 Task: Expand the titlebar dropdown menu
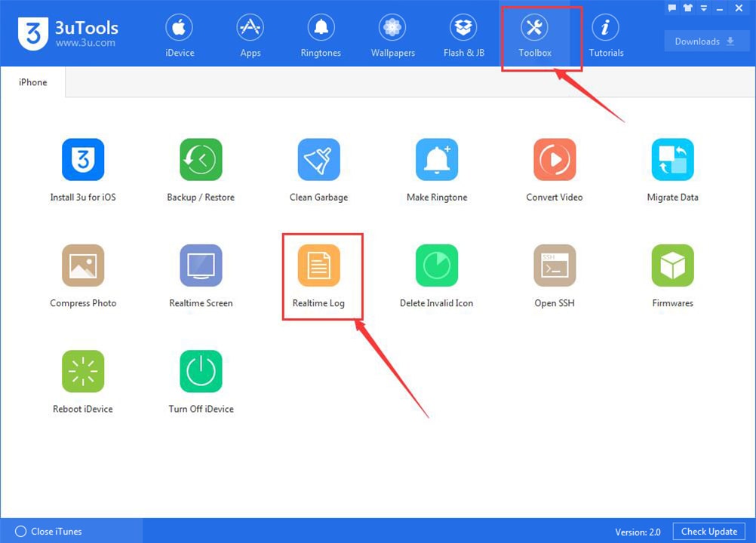coord(704,8)
